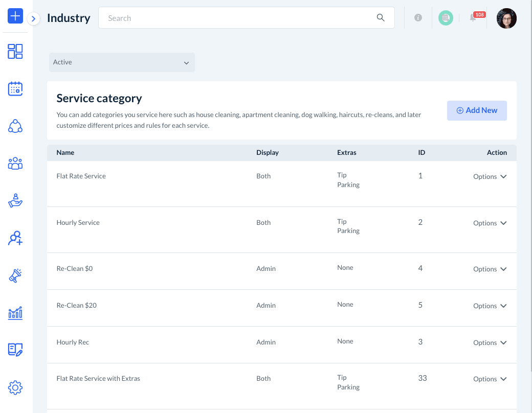Open the bar chart reports icon

[15, 313]
